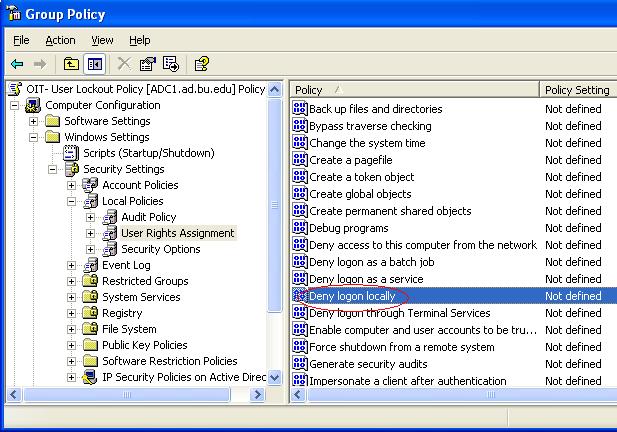This screenshot has height=432, width=617.
Task: Collapse the Windows Settings node
Action: (x=33, y=137)
